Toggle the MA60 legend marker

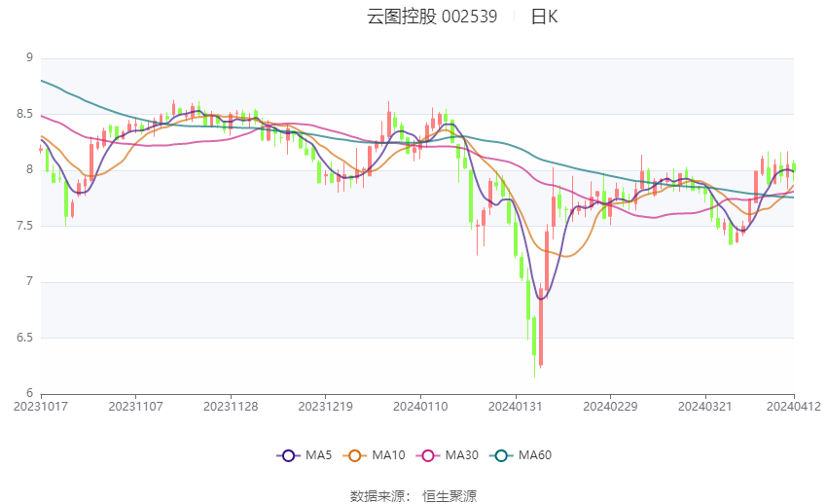tap(501, 455)
